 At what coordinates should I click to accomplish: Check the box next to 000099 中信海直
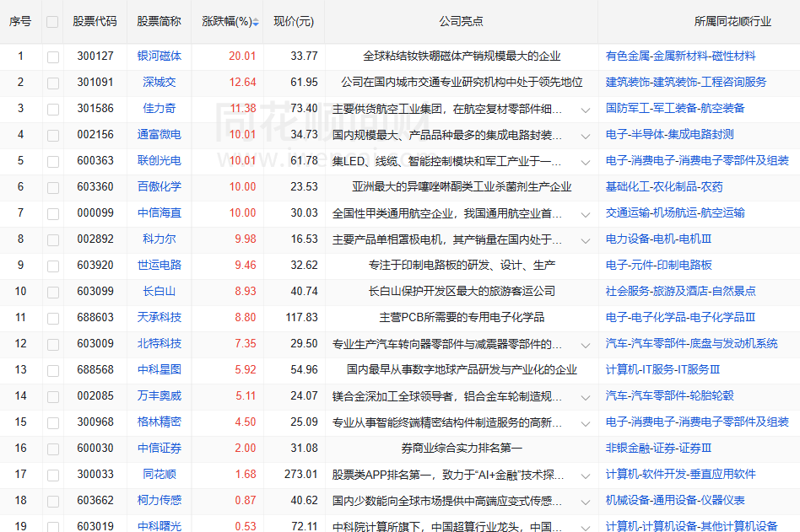[53, 214]
